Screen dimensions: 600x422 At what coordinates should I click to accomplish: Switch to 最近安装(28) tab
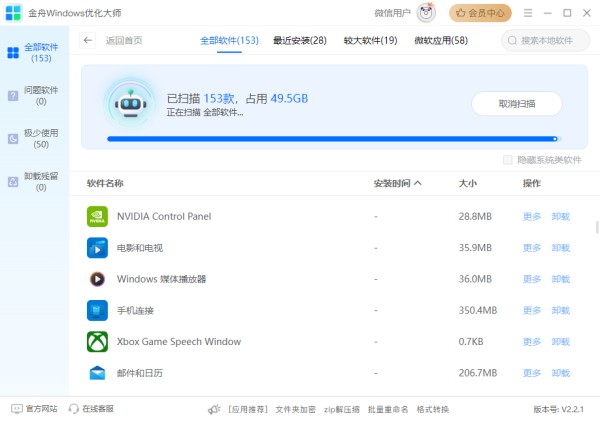point(300,41)
